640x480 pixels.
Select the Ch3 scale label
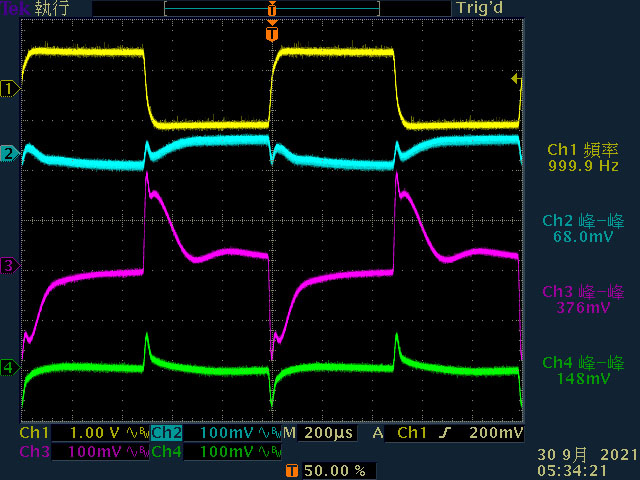(34, 451)
